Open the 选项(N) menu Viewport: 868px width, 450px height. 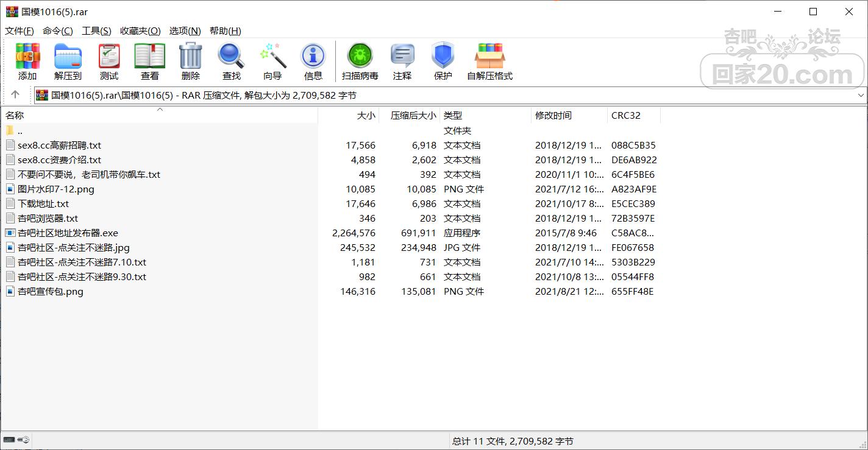pyautogui.click(x=185, y=31)
